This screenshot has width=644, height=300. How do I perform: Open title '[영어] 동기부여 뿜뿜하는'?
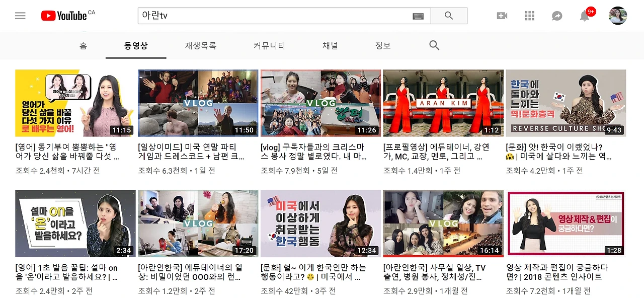tap(67, 152)
